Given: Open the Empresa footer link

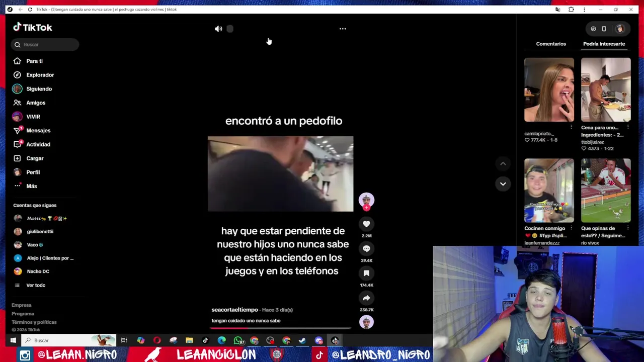Looking at the screenshot, I should pyautogui.click(x=22, y=305).
